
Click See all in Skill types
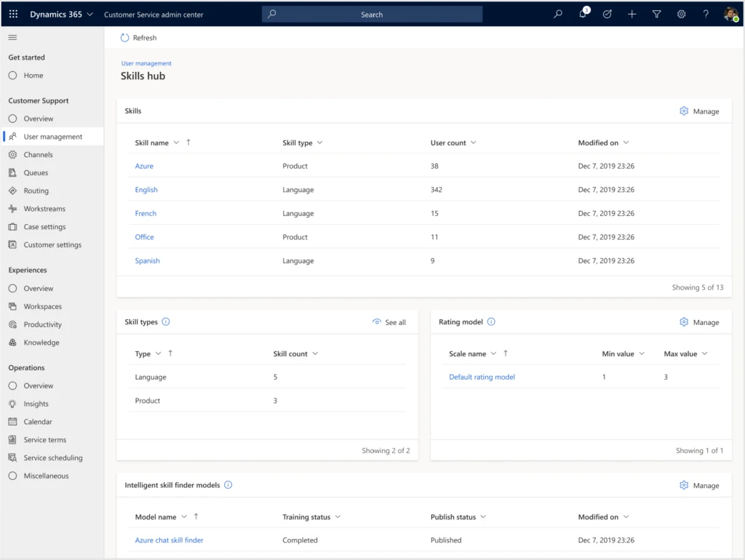tap(389, 322)
